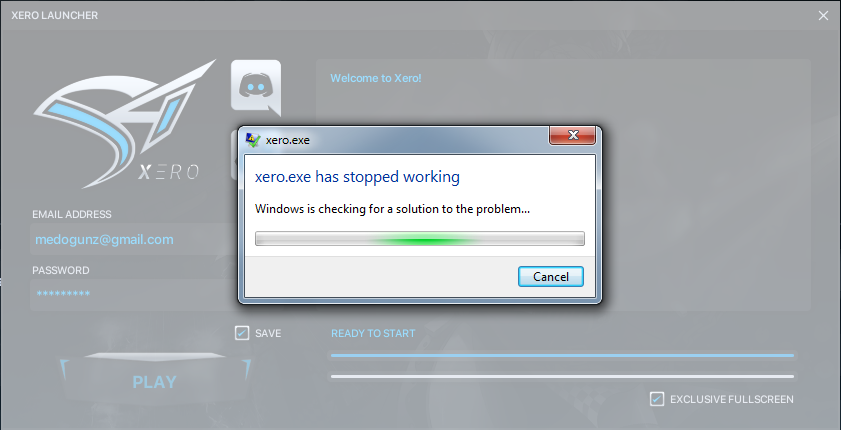
Task: Disable the EXCLUSIVE FULLSCREEN checkbox
Action: click(656, 399)
